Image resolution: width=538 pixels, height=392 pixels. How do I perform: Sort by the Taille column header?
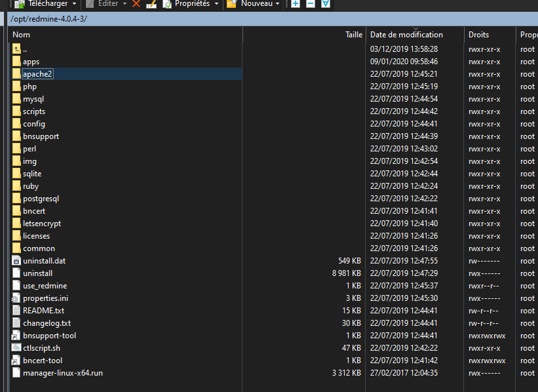[x=305, y=35]
